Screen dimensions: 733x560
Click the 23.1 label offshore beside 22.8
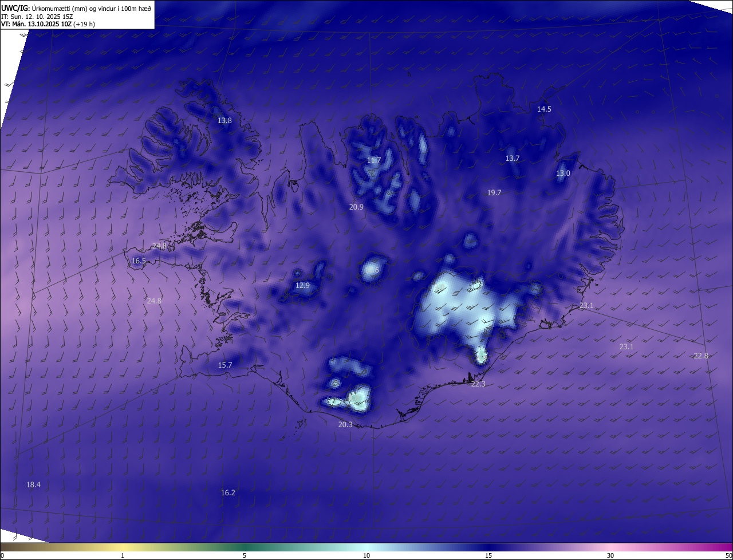[626, 346]
